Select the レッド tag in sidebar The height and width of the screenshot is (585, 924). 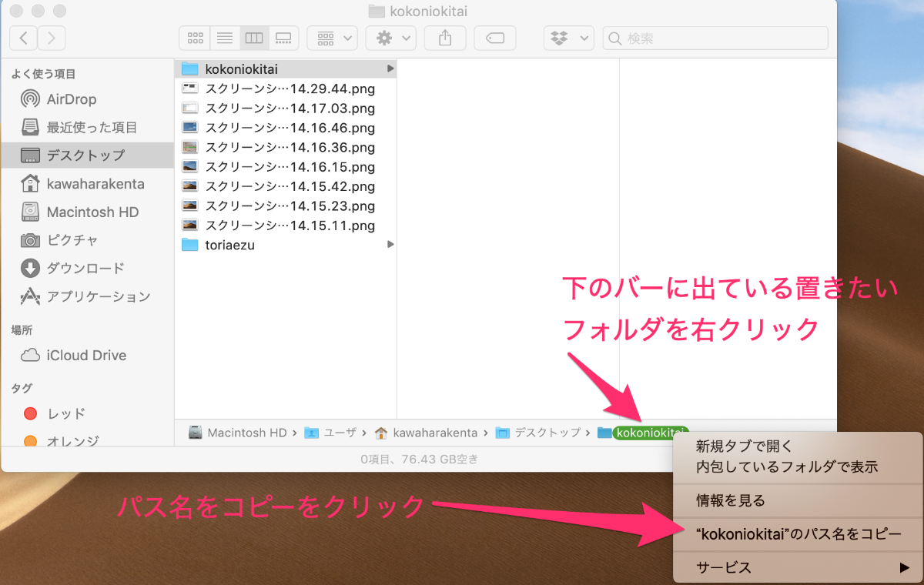[87, 413]
